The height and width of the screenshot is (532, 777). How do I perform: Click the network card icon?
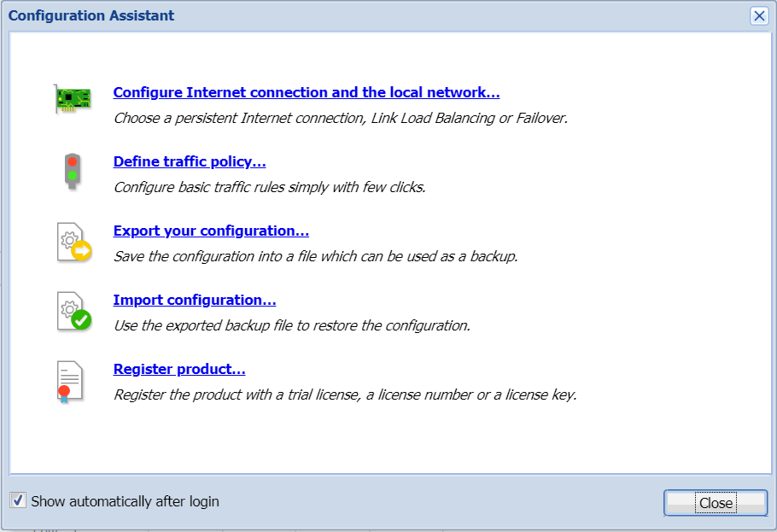tap(73, 100)
